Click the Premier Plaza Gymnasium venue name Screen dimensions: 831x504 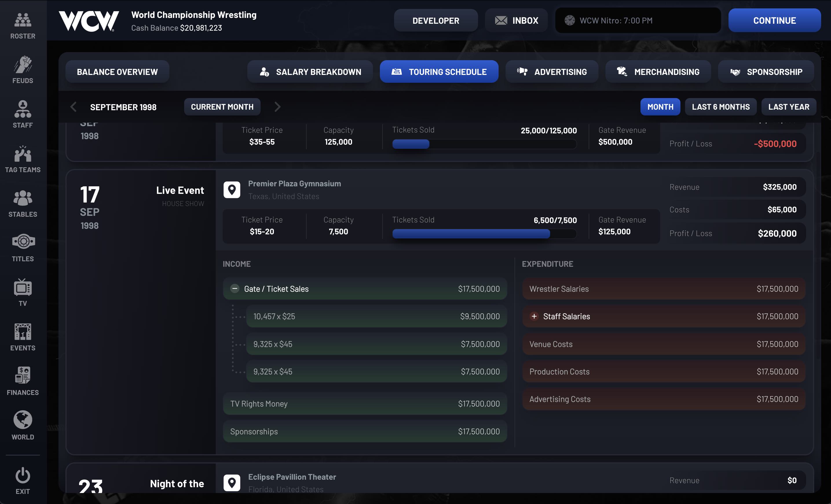[294, 184]
